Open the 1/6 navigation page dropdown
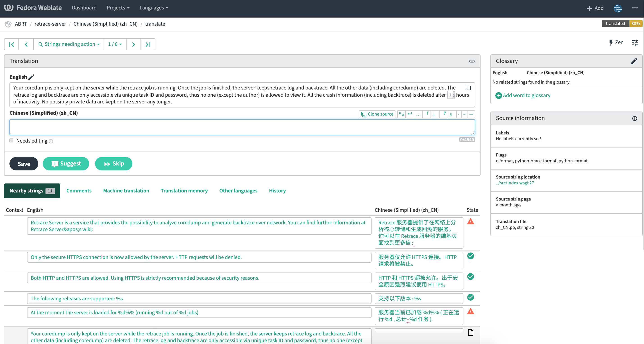The image size is (644, 344). pos(115,44)
